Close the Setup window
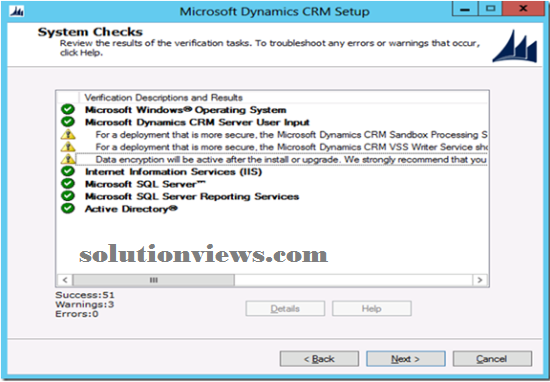 pyautogui.click(x=523, y=9)
